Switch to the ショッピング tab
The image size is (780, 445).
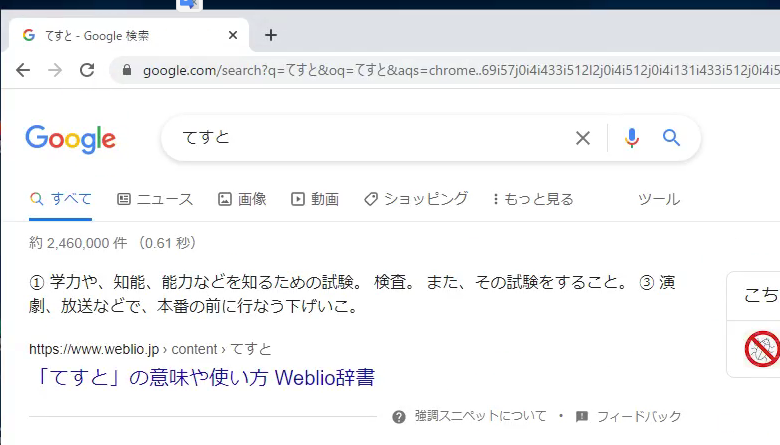point(416,199)
